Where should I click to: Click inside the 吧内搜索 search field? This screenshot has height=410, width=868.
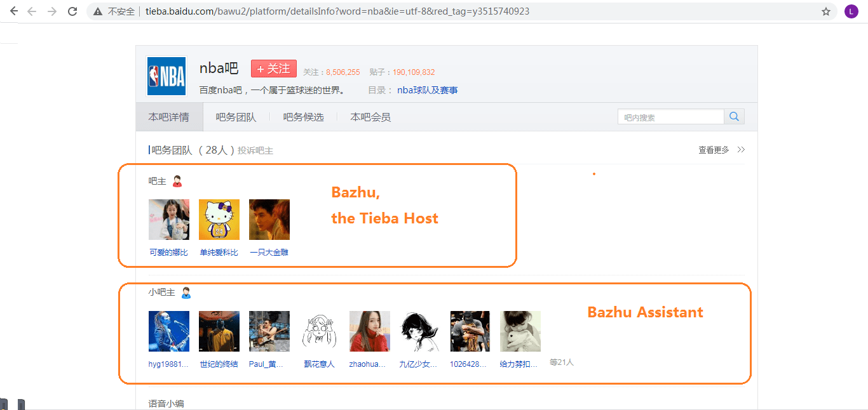(670, 117)
